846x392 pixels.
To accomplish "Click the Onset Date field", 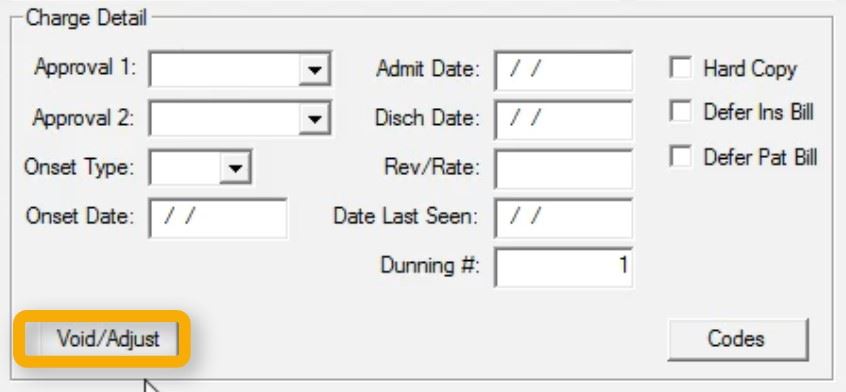I will 218,218.
